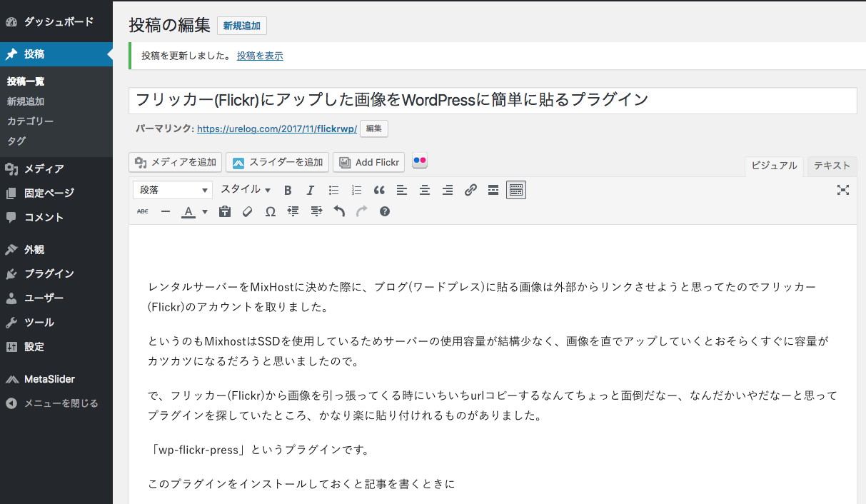866x504 pixels.
Task: Open ユーザー in the sidebar
Action: pyautogui.click(x=56, y=298)
